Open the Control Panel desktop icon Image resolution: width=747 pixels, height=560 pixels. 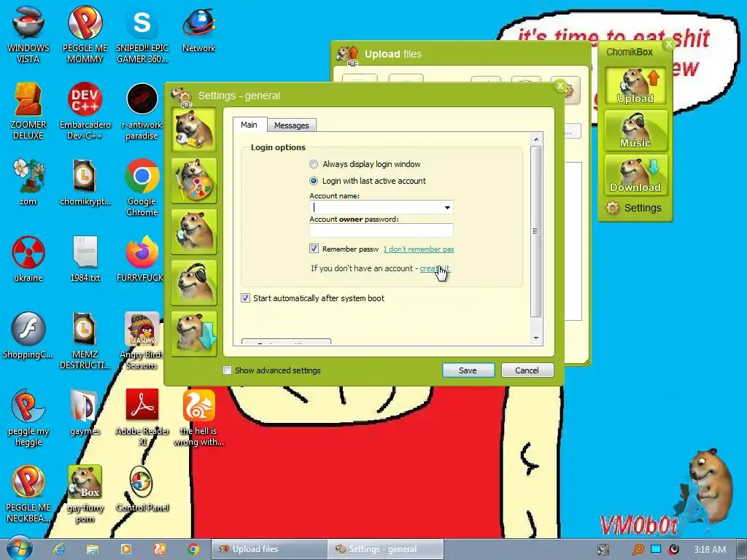point(142,489)
